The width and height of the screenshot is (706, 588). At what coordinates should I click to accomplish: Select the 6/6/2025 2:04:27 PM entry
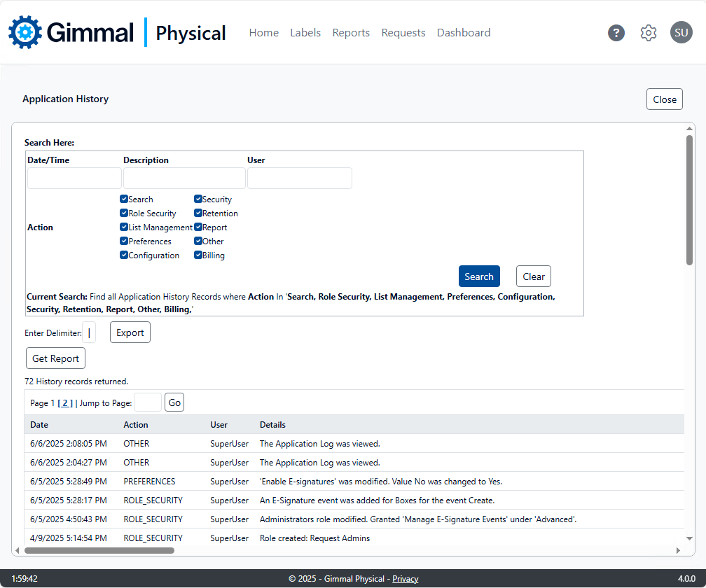click(x=354, y=463)
